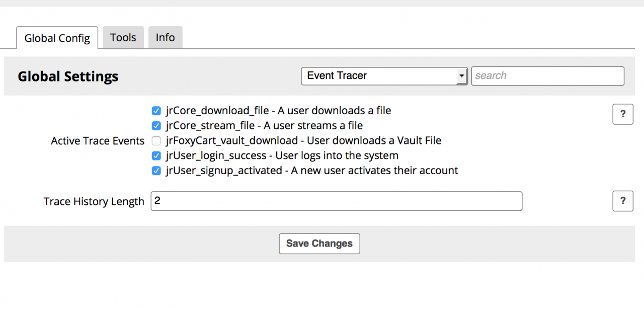The image size is (644, 310).
Task: Select the Global Config tab
Action: click(57, 38)
